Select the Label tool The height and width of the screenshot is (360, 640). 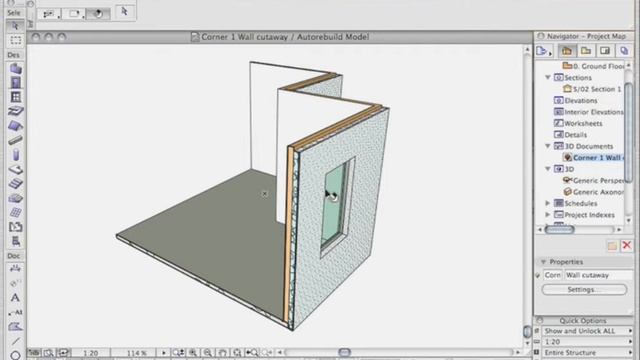click(16, 312)
